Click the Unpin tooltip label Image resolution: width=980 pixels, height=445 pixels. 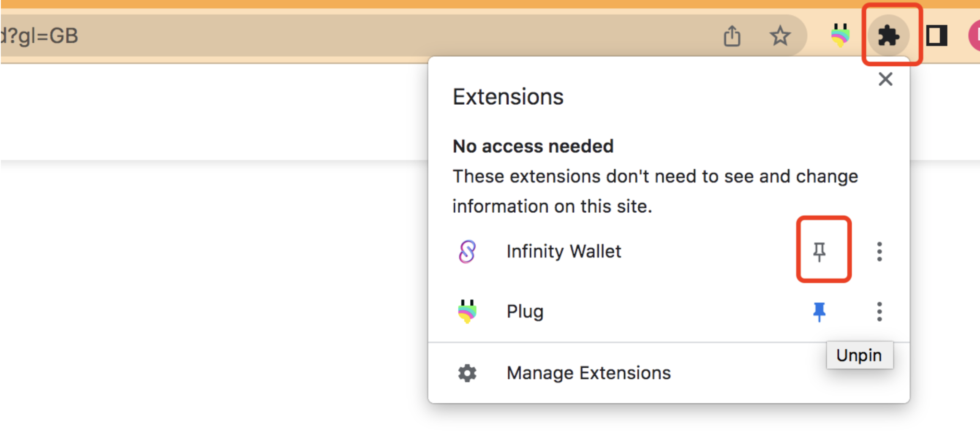pos(859,355)
